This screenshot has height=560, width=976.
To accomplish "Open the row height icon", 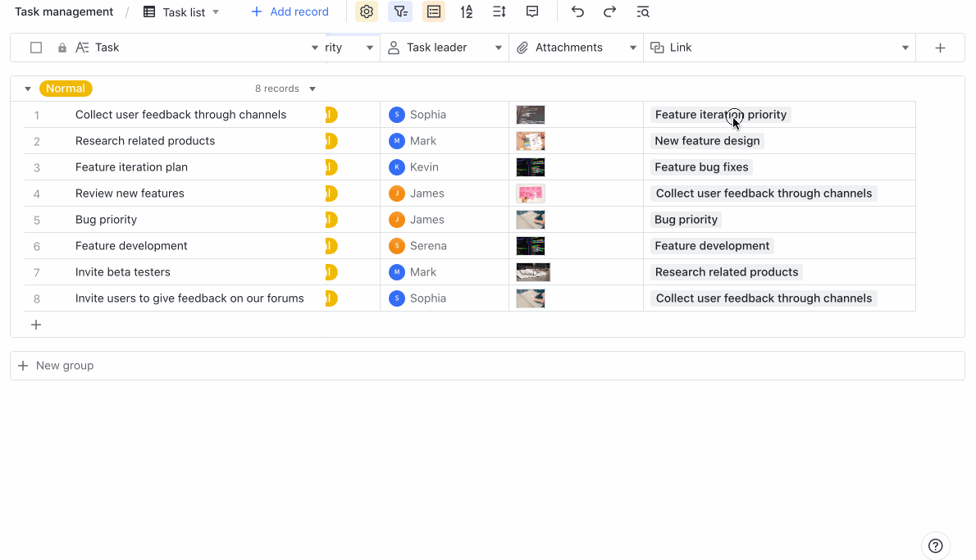I will click(499, 11).
